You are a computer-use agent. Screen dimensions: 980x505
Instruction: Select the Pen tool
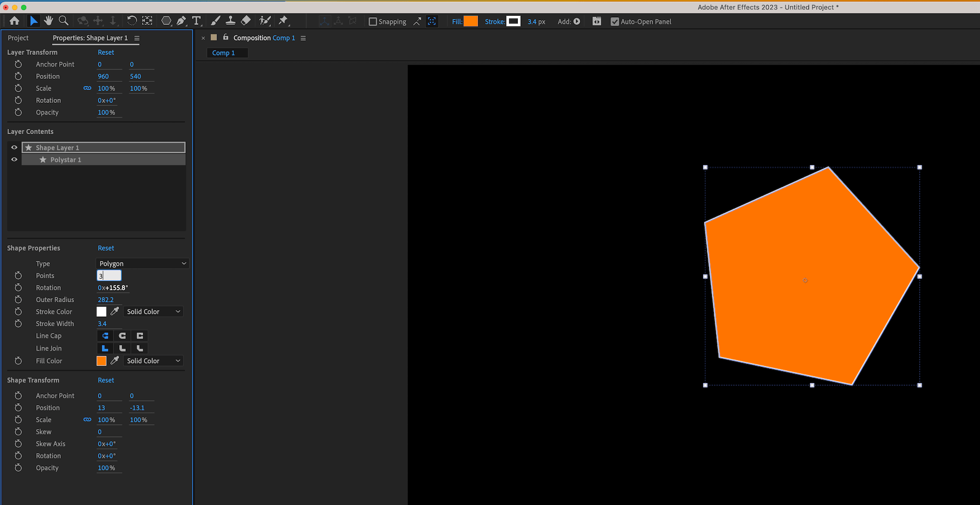[182, 21]
